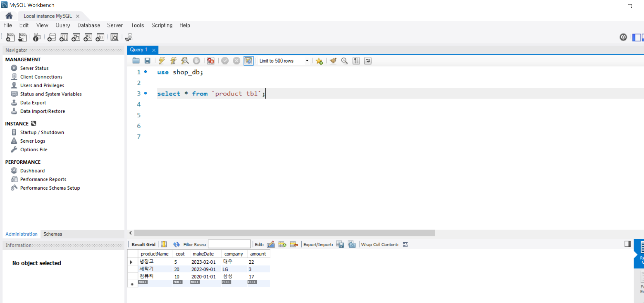The width and height of the screenshot is (644, 303).
Task: Open the Server menu
Action: tap(115, 25)
